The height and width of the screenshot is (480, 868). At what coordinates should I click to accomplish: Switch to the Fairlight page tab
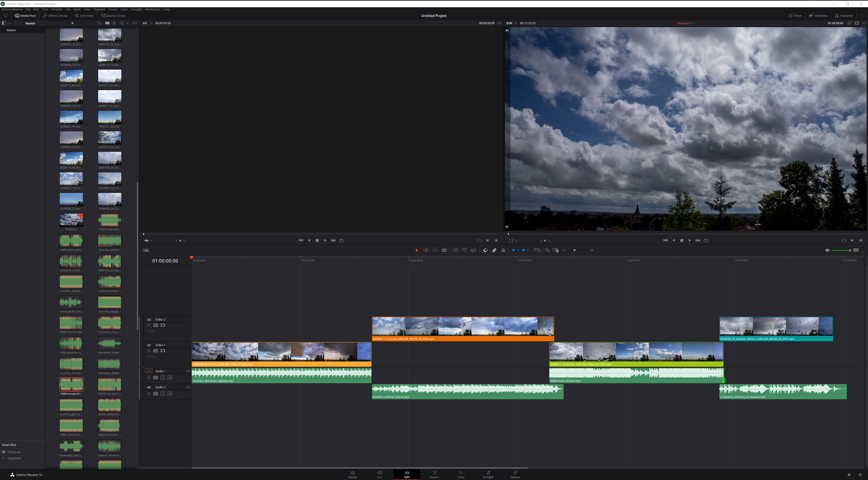(488, 474)
